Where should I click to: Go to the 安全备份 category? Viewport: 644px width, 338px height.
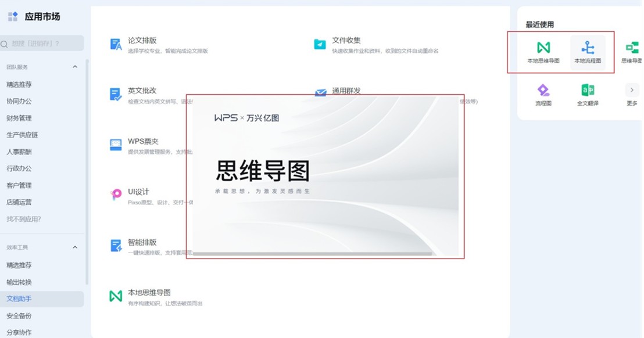(x=19, y=316)
